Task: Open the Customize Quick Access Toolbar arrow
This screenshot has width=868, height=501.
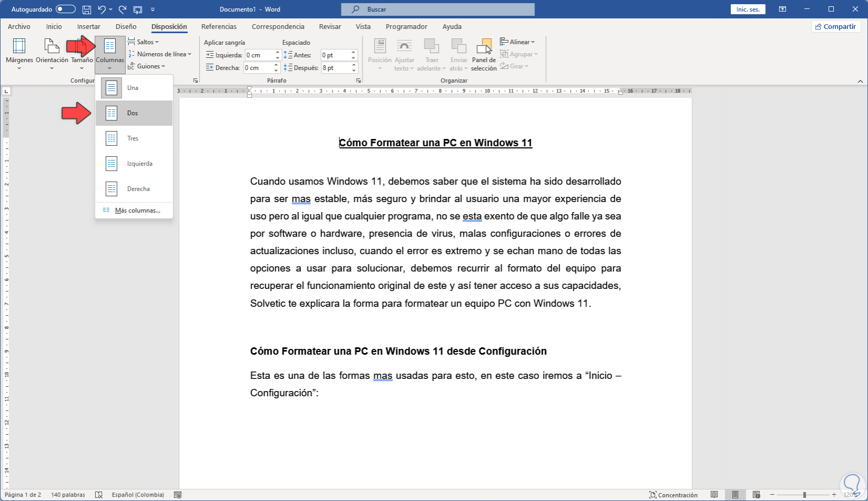Action: 153,9
